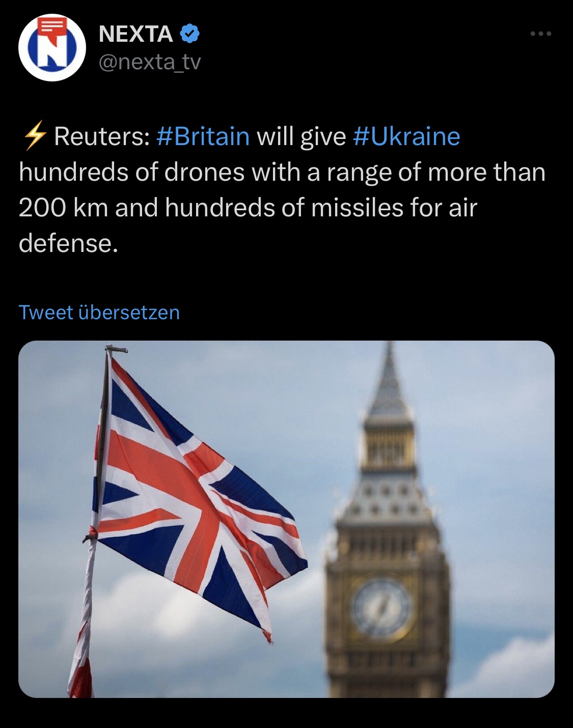573x728 pixels.
Task: Click the word Reuters in the tweet
Action: tap(101, 136)
